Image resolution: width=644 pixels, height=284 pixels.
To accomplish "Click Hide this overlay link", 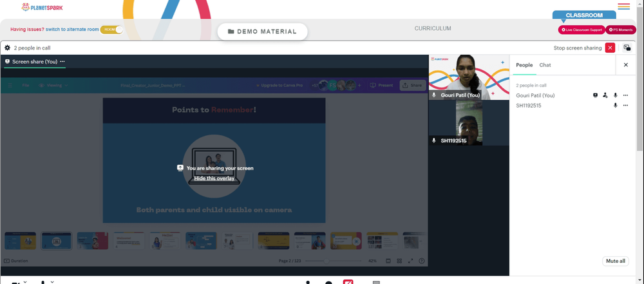I will (214, 178).
